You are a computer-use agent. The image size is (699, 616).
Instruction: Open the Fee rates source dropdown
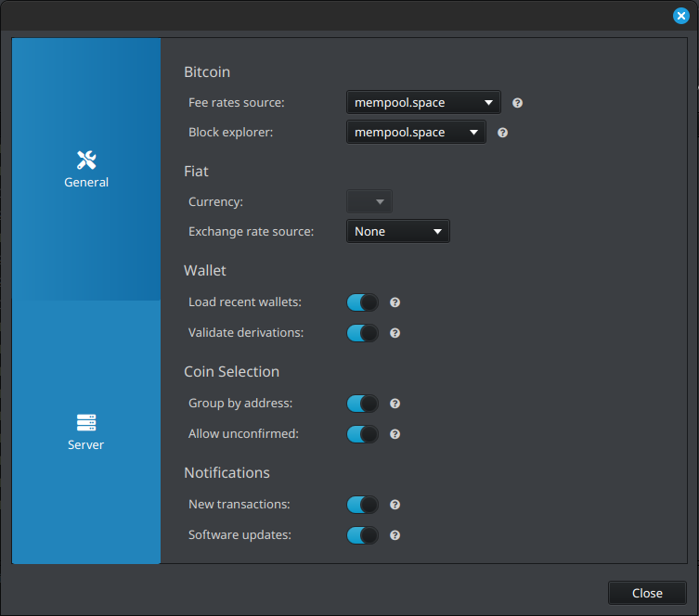coord(423,102)
